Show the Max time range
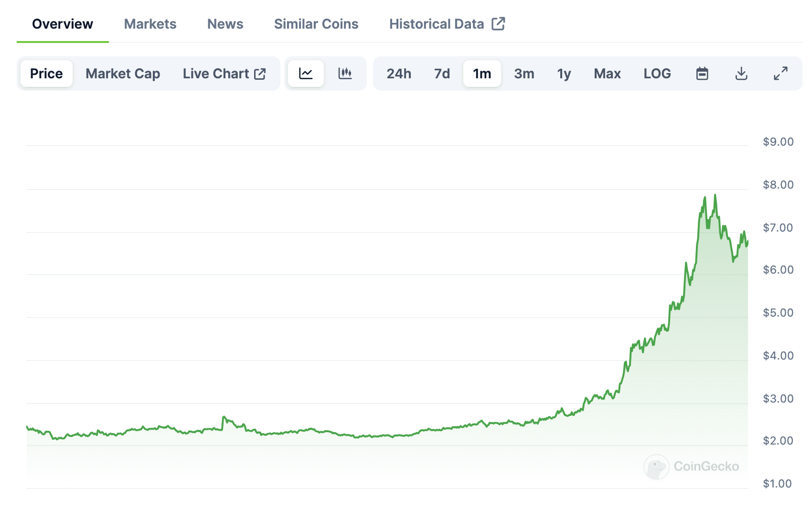The width and height of the screenshot is (812, 509). point(607,74)
